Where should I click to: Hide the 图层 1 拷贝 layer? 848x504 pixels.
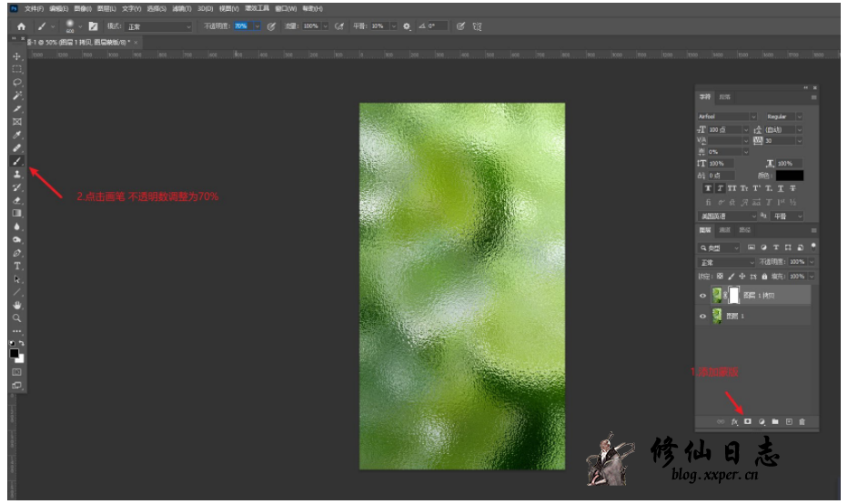[702, 296]
